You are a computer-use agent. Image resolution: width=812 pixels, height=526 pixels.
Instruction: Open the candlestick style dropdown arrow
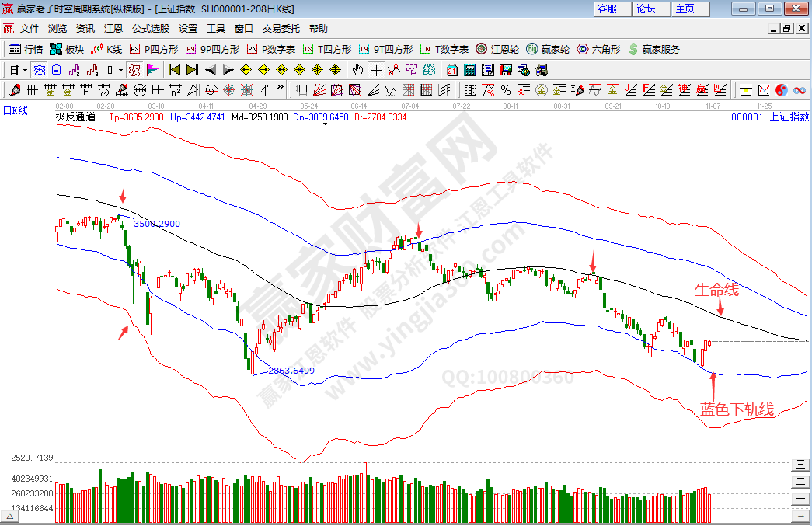120,69
